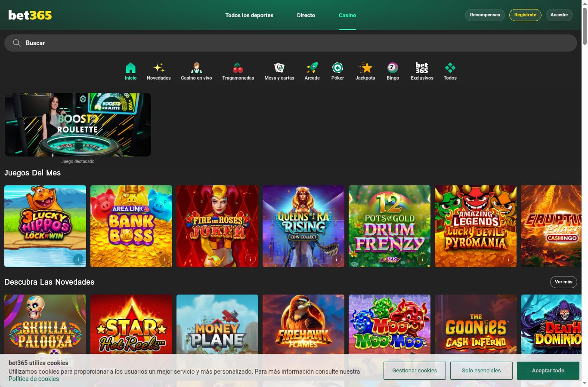Choose Solo esenciales cookies
Image resolution: width=588 pixels, height=387 pixels.
pos(481,370)
